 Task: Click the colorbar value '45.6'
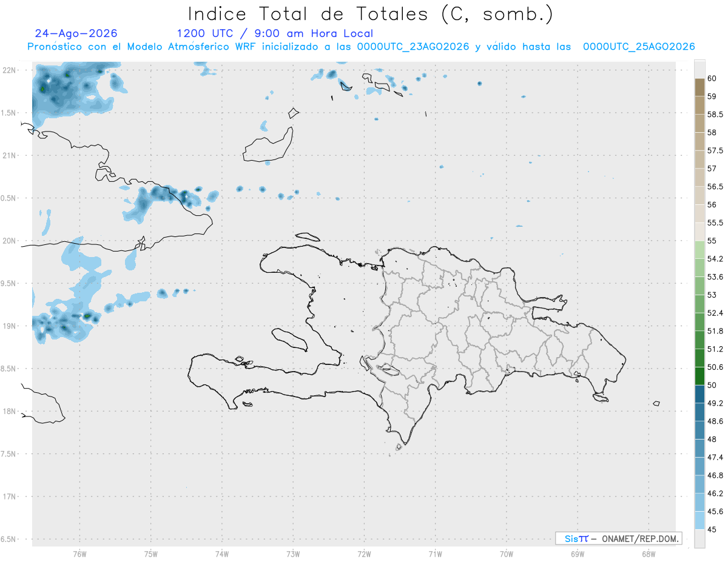pyautogui.click(x=715, y=512)
